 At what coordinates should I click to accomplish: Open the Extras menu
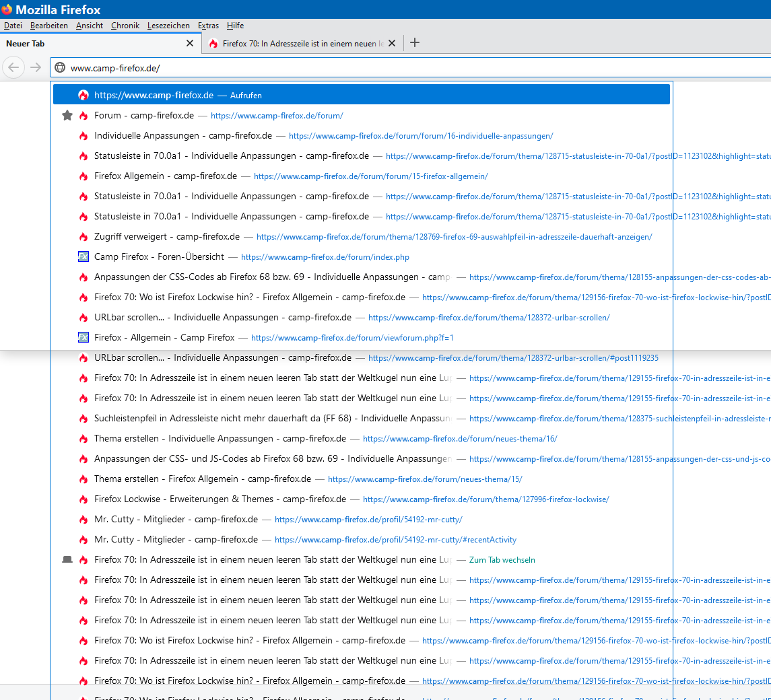[208, 26]
